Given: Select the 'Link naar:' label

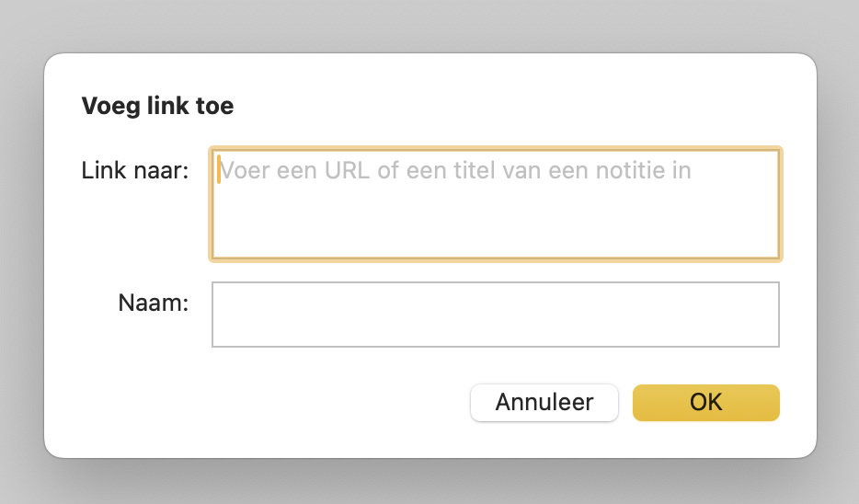Looking at the screenshot, I should pos(135,171).
